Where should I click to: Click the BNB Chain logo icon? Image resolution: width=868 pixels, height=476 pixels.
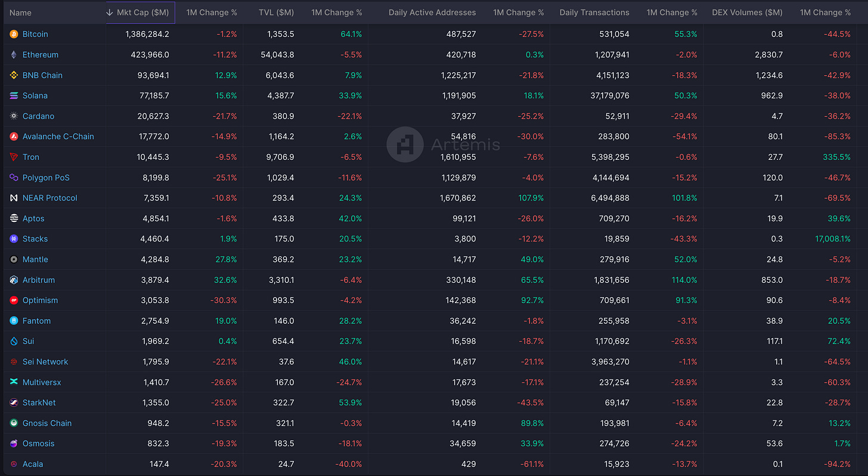[x=14, y=75]
